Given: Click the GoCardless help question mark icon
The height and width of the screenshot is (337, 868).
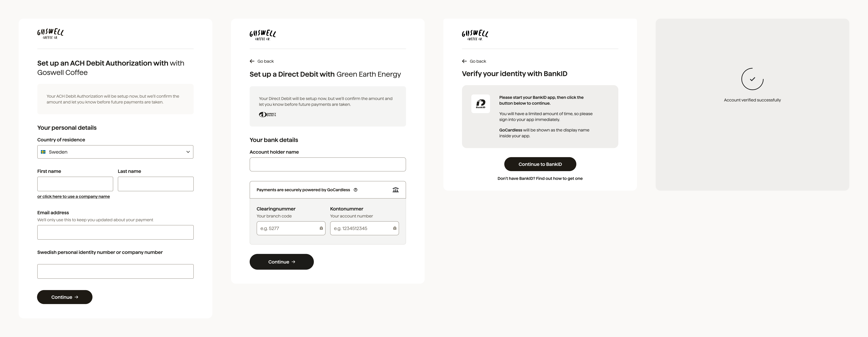Looking at the screenshot, I should (356, 190).
